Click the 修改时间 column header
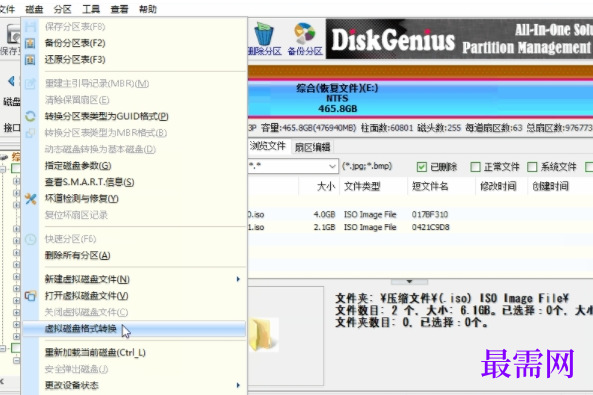The height and width of the screenshot is (395, 593). (x=501, y=186)
